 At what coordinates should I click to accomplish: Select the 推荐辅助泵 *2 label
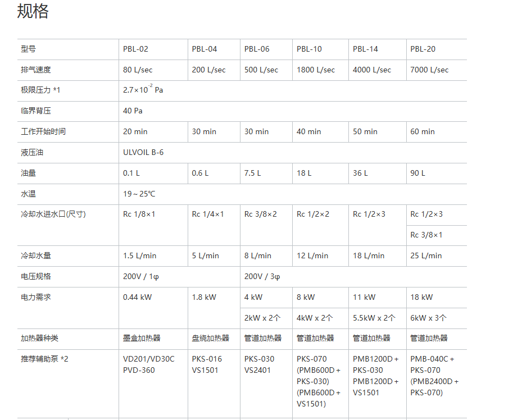coord(44,359)
